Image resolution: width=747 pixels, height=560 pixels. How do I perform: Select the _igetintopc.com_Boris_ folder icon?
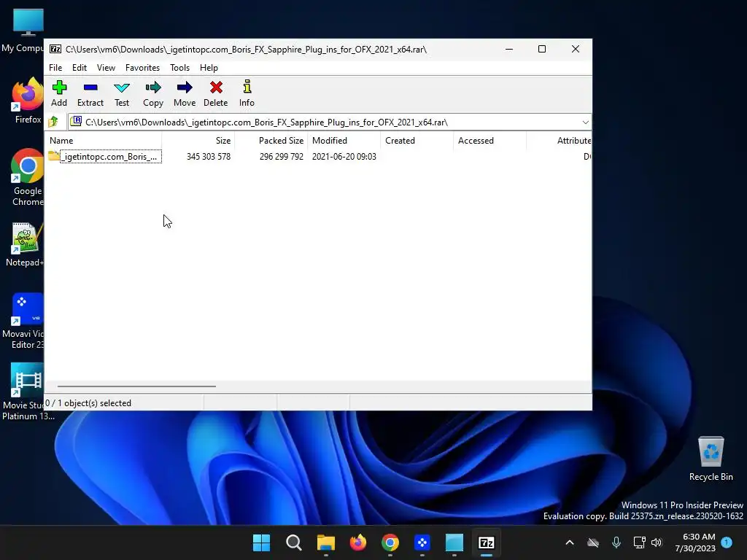pos(53,156)
